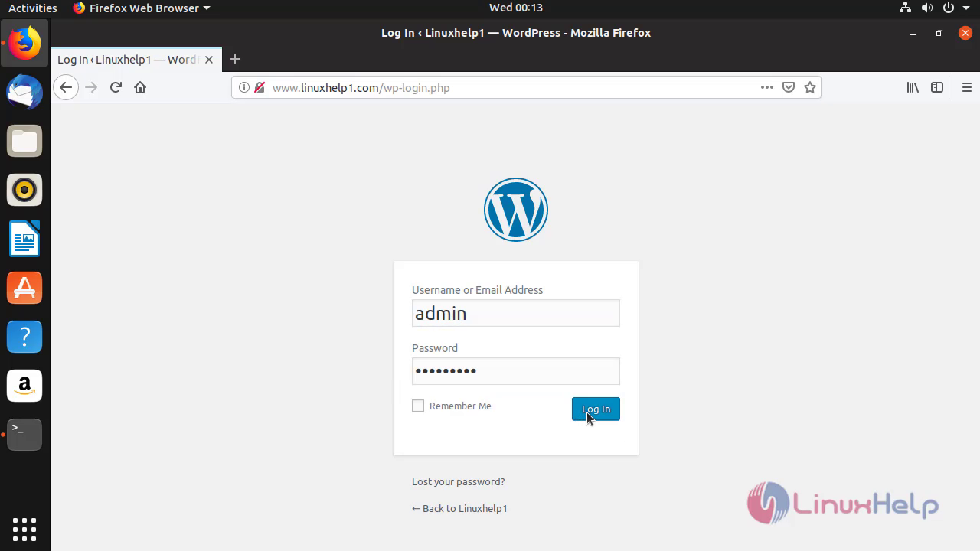Open the Amazon launcher icon
The image size is (980, 551).
tap(24, 386)
